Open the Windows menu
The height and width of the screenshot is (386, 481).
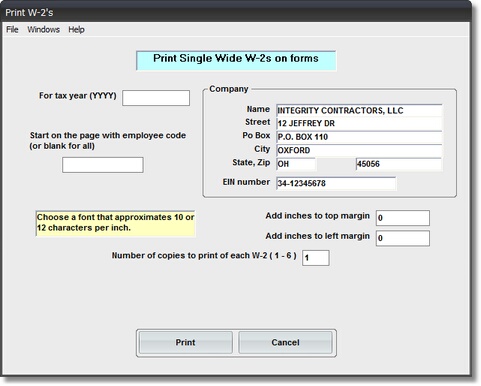[x=43, y=29]
